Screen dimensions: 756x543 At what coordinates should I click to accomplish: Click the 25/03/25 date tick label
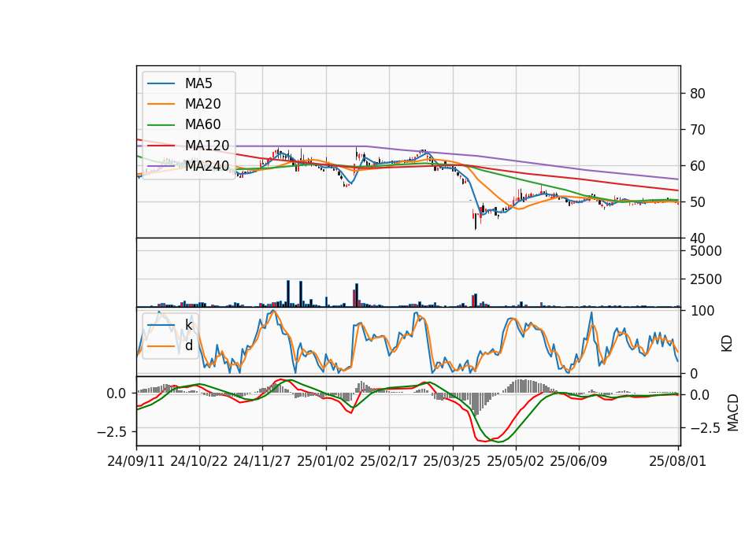452,462
